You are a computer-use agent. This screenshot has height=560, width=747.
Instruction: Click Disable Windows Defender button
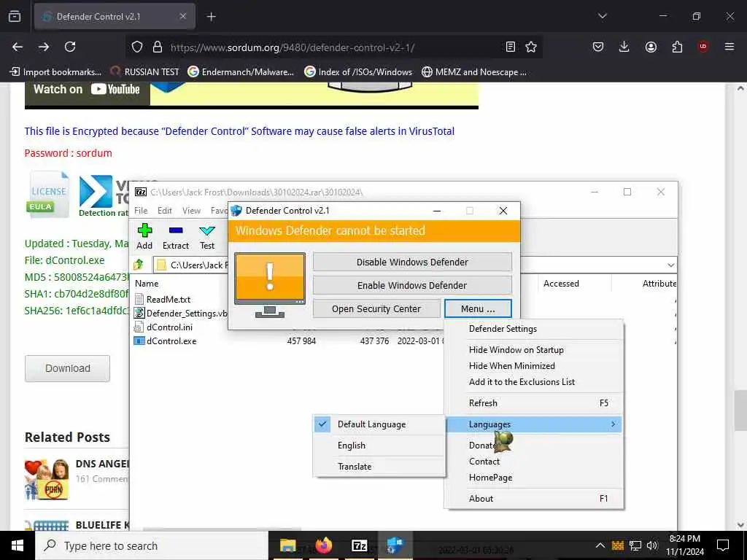click(412, 262)
